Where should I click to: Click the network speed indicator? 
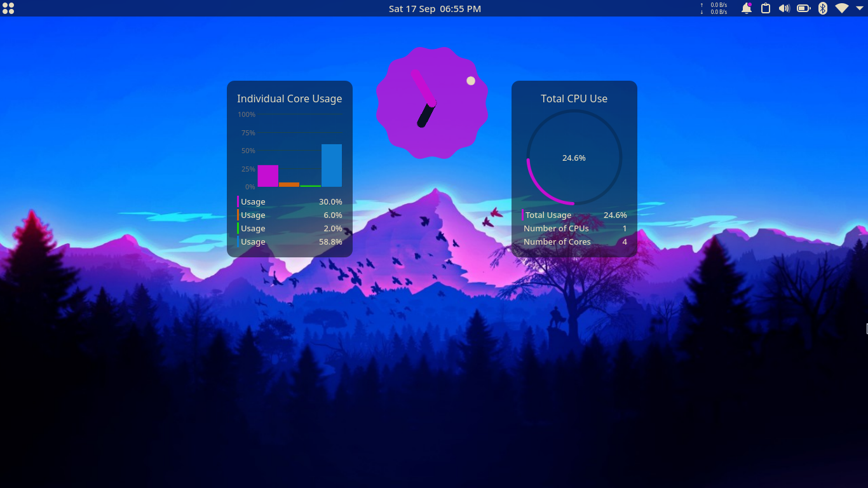714,8
